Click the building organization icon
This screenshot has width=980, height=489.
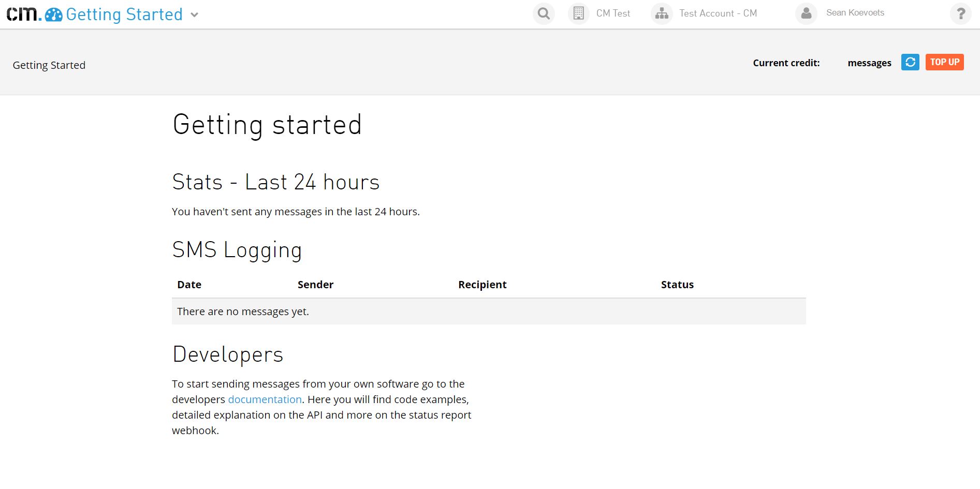[579, 13]
